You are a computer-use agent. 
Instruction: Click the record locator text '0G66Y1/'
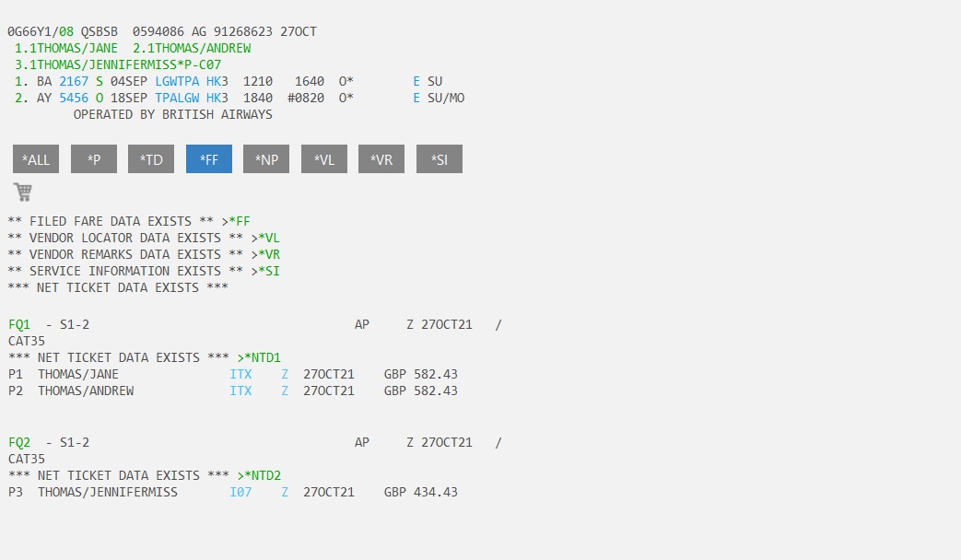pos(33,32)
